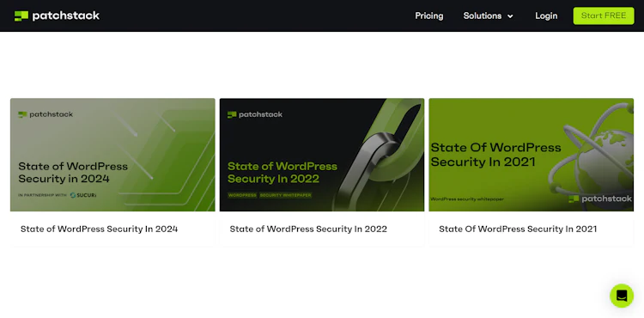Open the chat widget bubble

pos(622,296)
